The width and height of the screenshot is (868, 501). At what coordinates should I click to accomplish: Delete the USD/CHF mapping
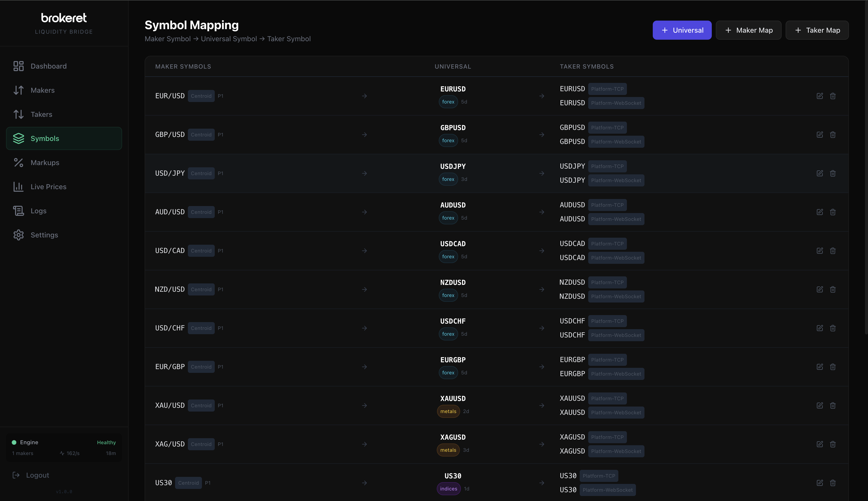(x=833, y=328)
